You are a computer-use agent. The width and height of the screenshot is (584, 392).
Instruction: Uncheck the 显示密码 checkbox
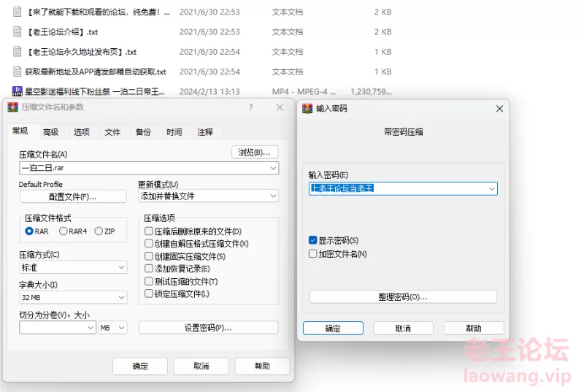pos(313,240)
